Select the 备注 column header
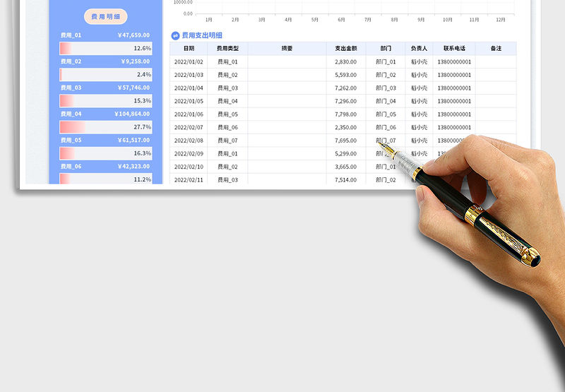 point(495,49)
